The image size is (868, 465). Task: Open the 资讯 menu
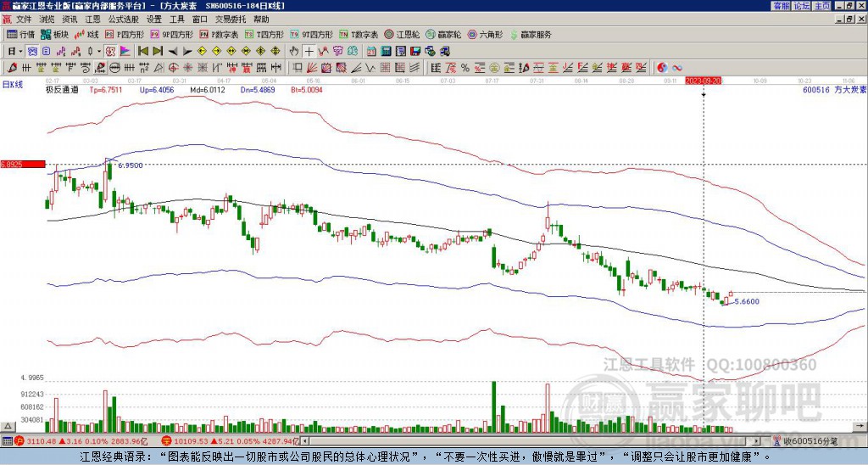(70, 20)
